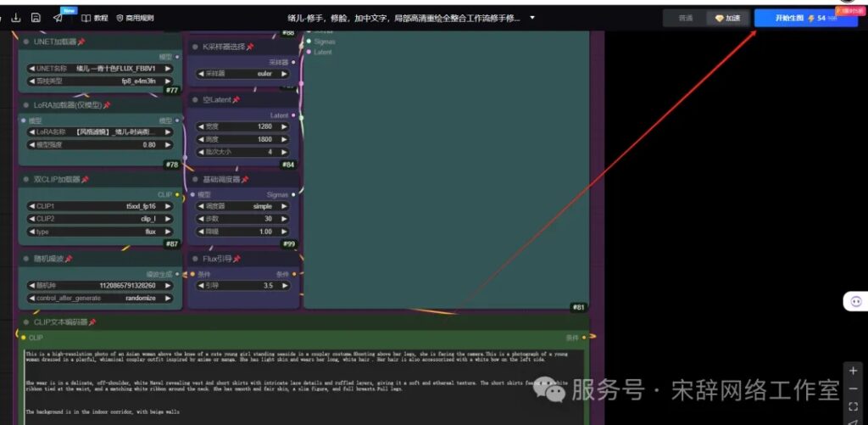Expand the workflow title dropdown arrow
Image resolution: width=868 pixels, height=425 pixels.
pyautogui.click(x=532, y=18)
